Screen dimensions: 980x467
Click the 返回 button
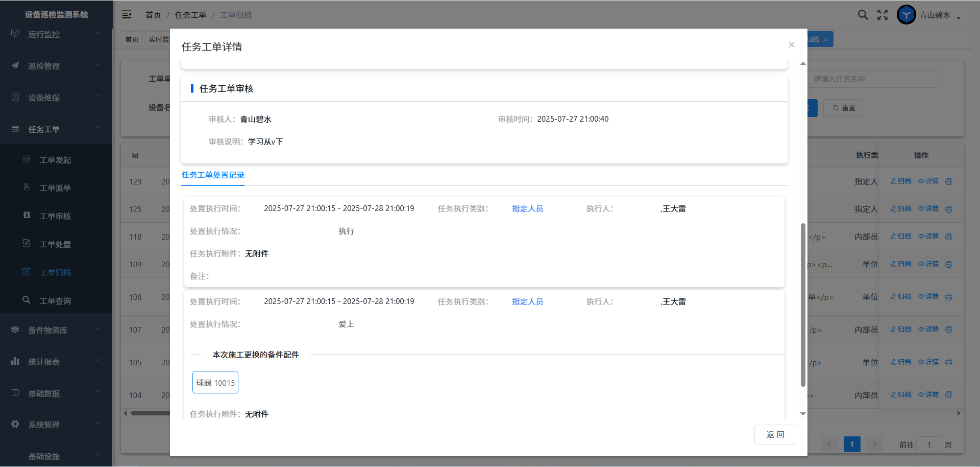coord(775,434)
